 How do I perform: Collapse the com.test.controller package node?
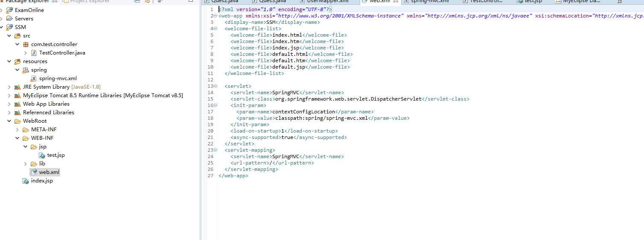coord(17,44)
